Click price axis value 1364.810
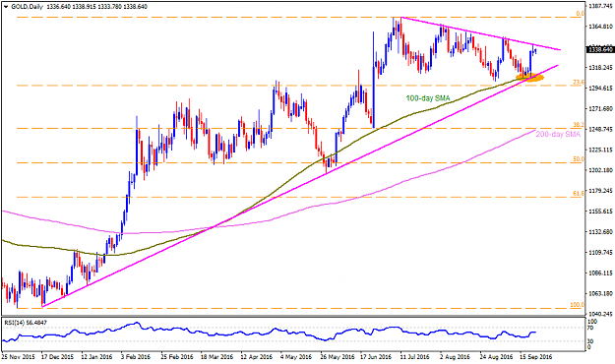This screenshot has width=615, height=364. [601, 27]
